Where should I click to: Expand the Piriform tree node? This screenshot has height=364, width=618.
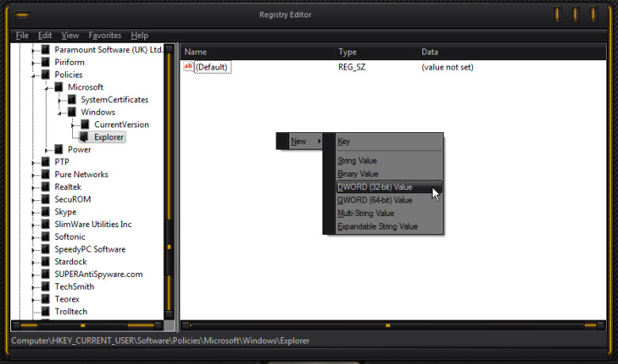pos(33,63)
